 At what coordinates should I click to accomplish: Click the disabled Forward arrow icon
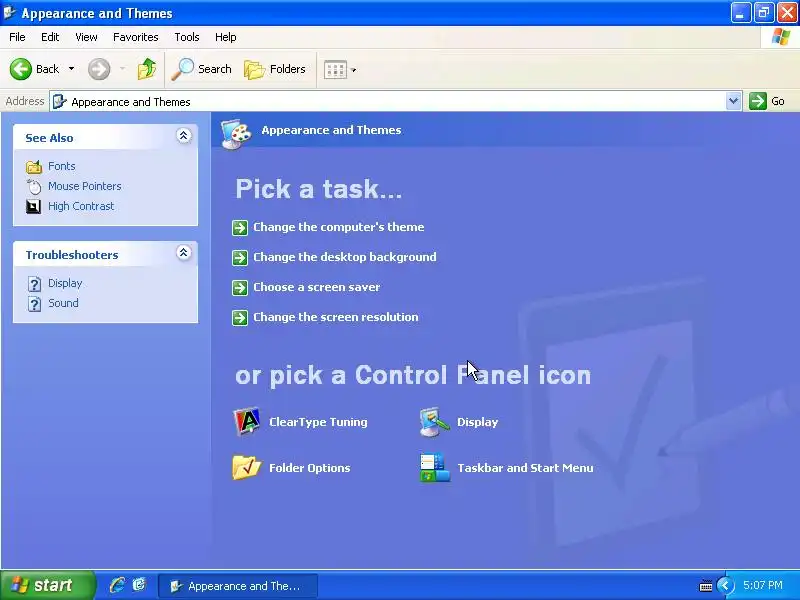(99, 69)
